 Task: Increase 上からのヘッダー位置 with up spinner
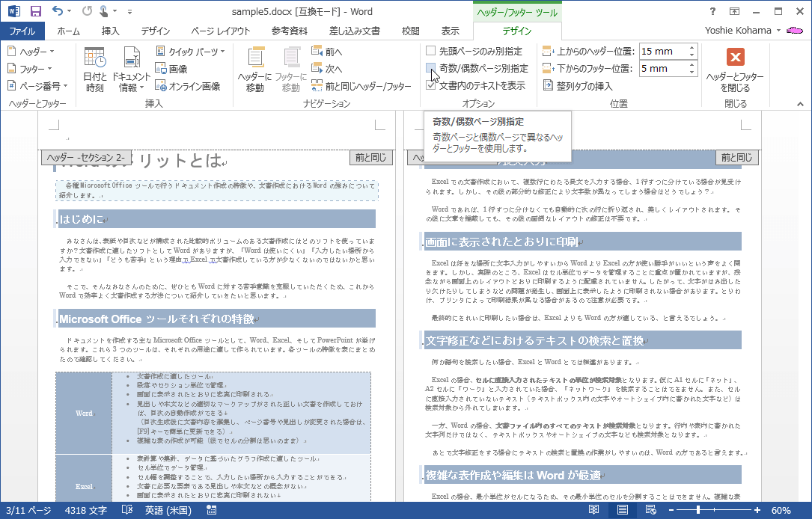point(692,48)
